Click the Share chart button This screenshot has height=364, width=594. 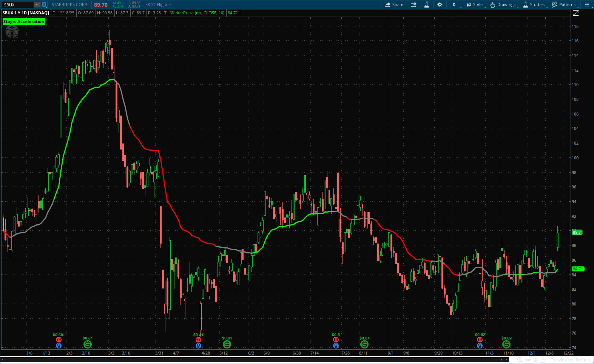pyautogui.click(x=394, y=5)
